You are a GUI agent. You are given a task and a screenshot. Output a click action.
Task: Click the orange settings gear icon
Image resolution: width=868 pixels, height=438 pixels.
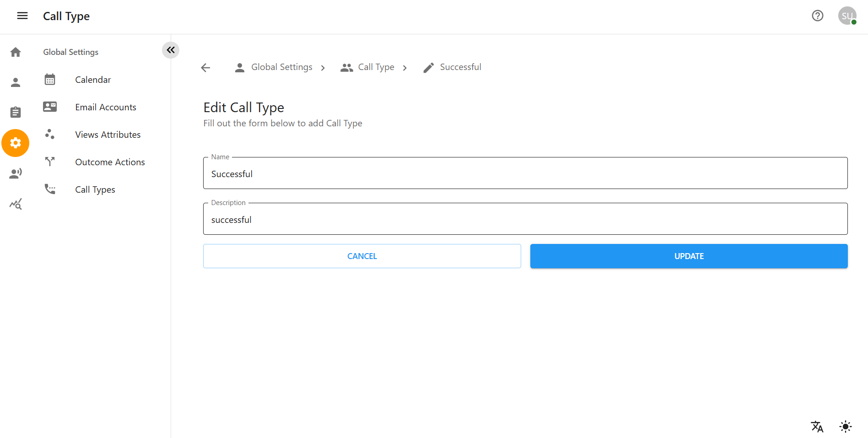pos(15,143)
